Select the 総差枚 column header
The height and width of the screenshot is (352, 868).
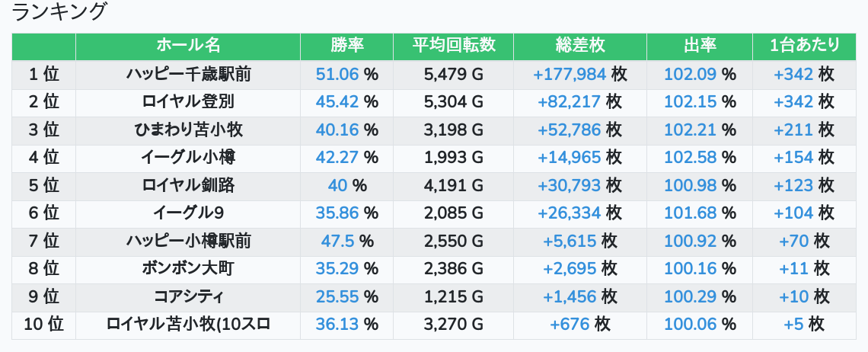point(580,46)
